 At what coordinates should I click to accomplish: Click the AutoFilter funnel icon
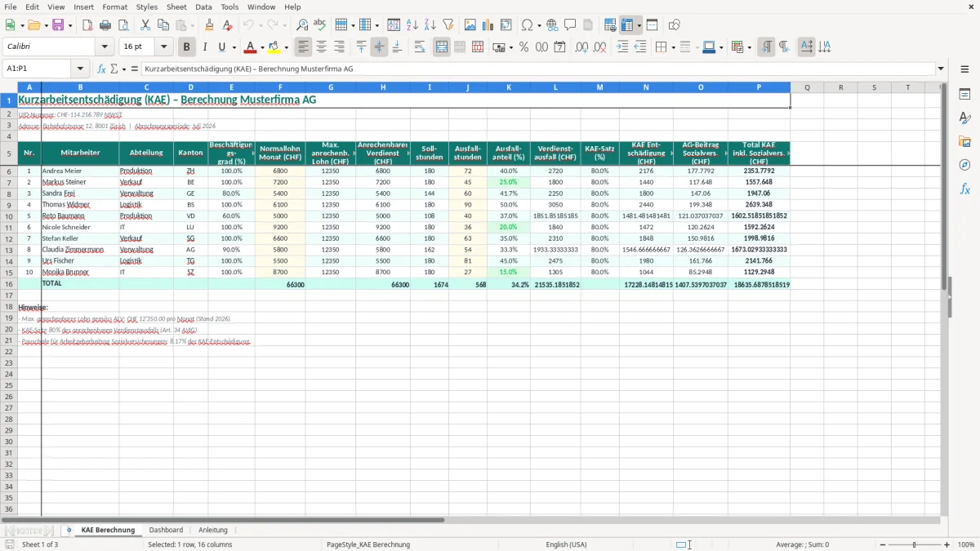tap(448, 25)
